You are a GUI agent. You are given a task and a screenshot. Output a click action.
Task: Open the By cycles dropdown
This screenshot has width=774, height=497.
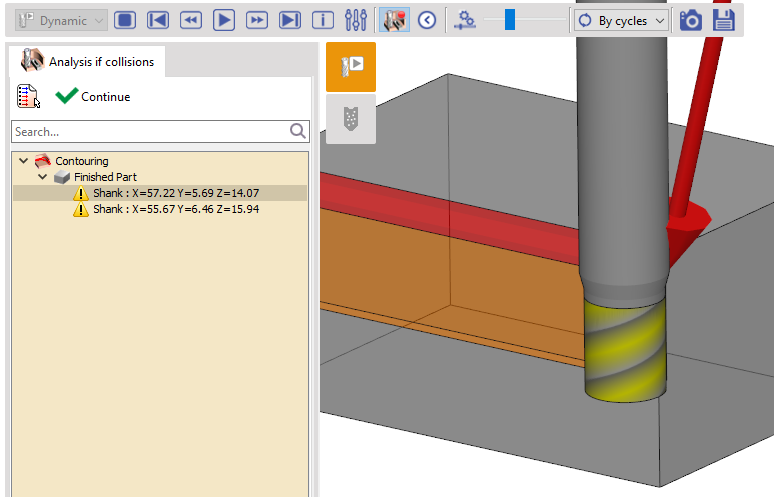[x=620, y=20]
